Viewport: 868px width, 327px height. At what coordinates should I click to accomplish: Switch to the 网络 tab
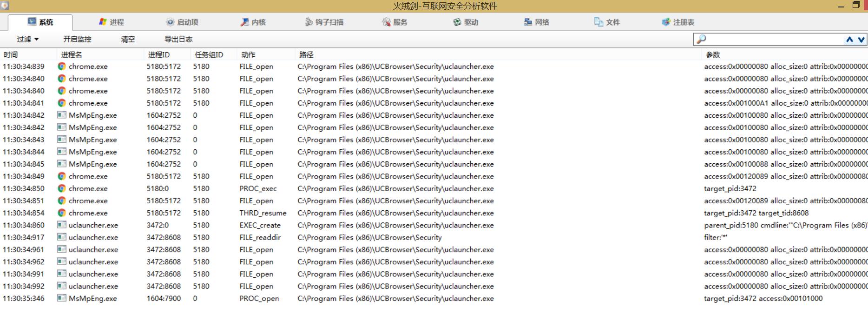tap(536, 22)
